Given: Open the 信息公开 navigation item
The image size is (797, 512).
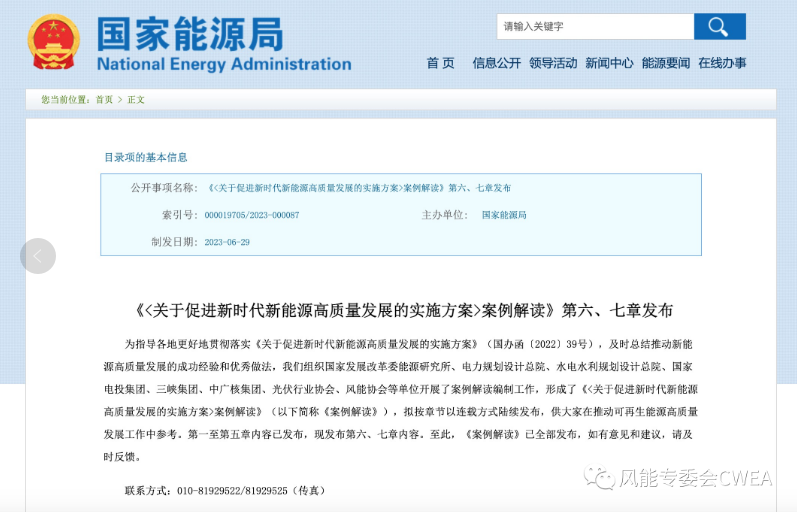Looking at the screenshot, I should pos(496,63).
